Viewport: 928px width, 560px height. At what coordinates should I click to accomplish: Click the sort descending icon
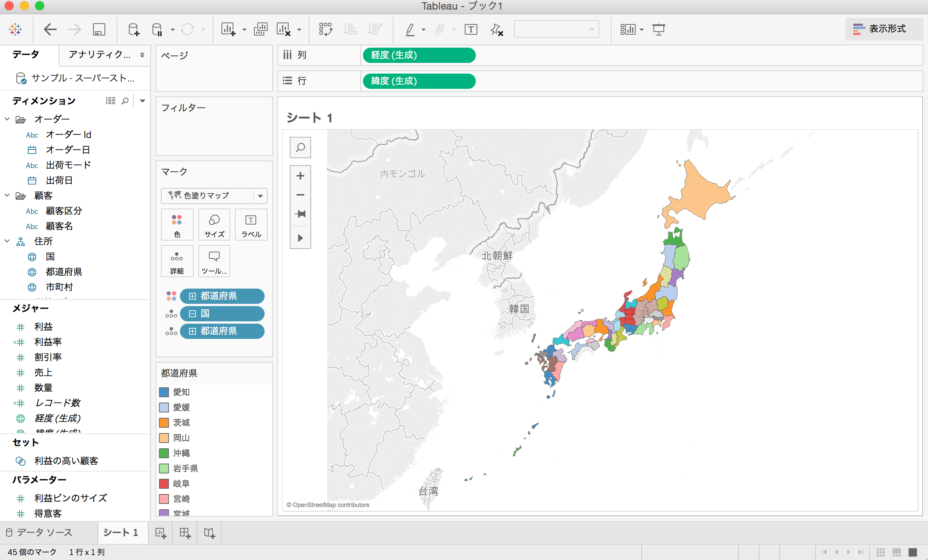(375, 29)
